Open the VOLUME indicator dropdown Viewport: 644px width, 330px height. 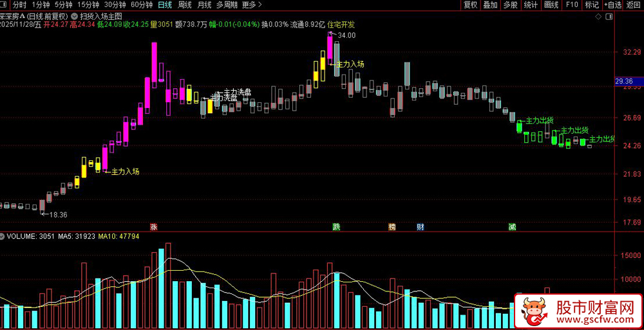tap(3, 237)
